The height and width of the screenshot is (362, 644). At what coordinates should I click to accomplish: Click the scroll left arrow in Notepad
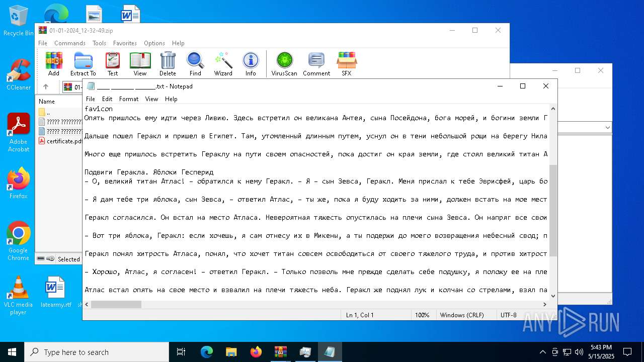[87, 304]
